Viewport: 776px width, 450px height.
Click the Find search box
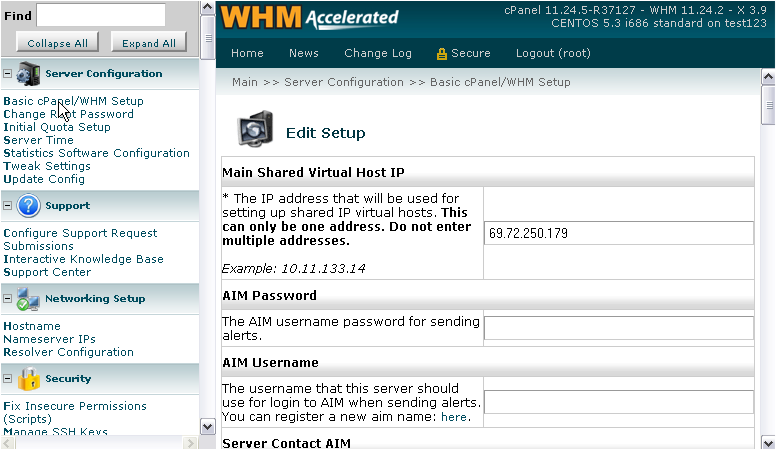pos(101,15)
